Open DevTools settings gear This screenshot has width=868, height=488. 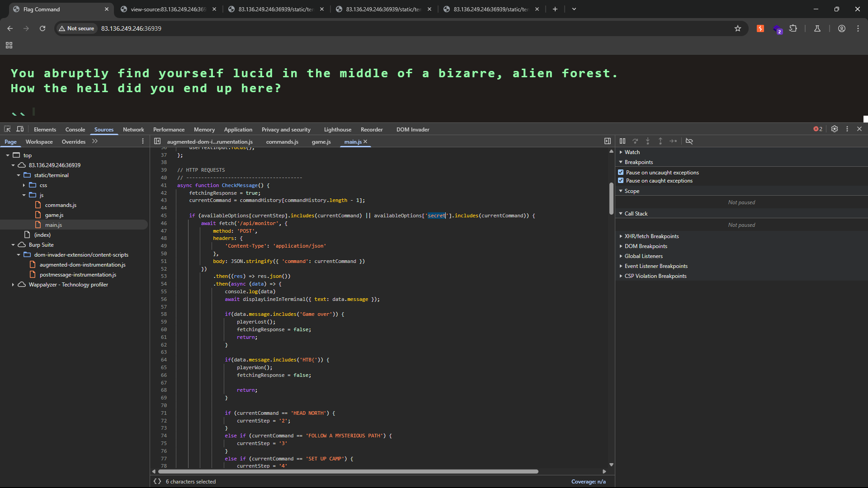(835, 129)
